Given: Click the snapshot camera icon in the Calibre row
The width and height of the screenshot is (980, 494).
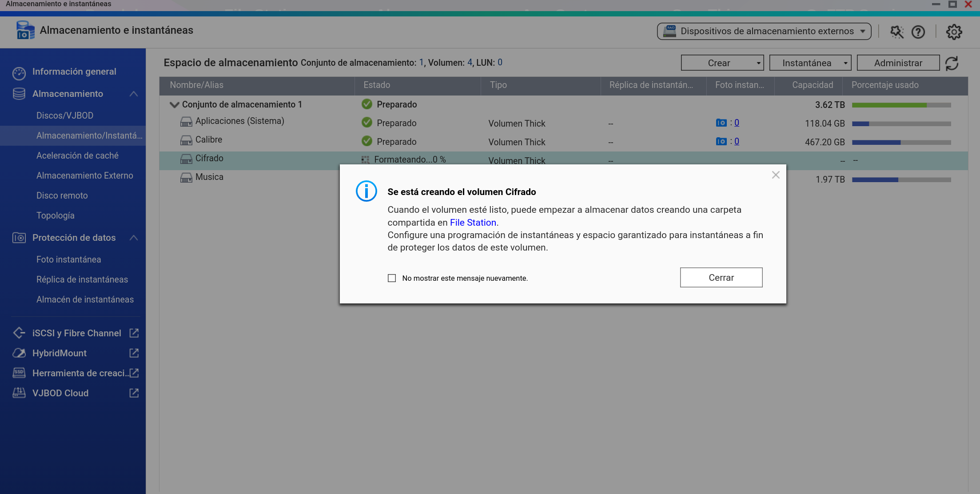Looking at the screenshot, I should click(x=721, y=141).
